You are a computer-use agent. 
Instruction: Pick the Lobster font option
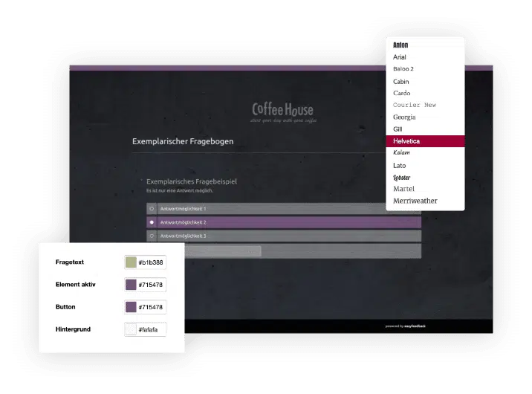(402, 178)
